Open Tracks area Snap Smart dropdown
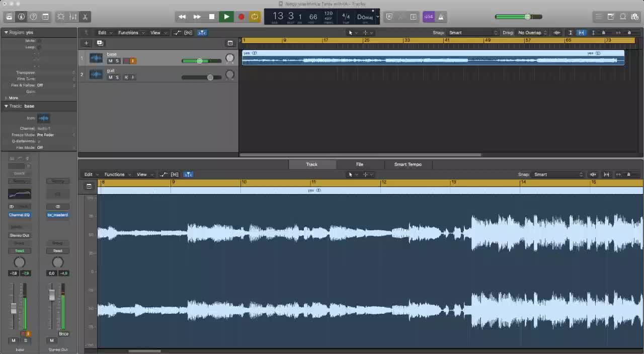This screenshot has width=644, height=354. (473, 33)
